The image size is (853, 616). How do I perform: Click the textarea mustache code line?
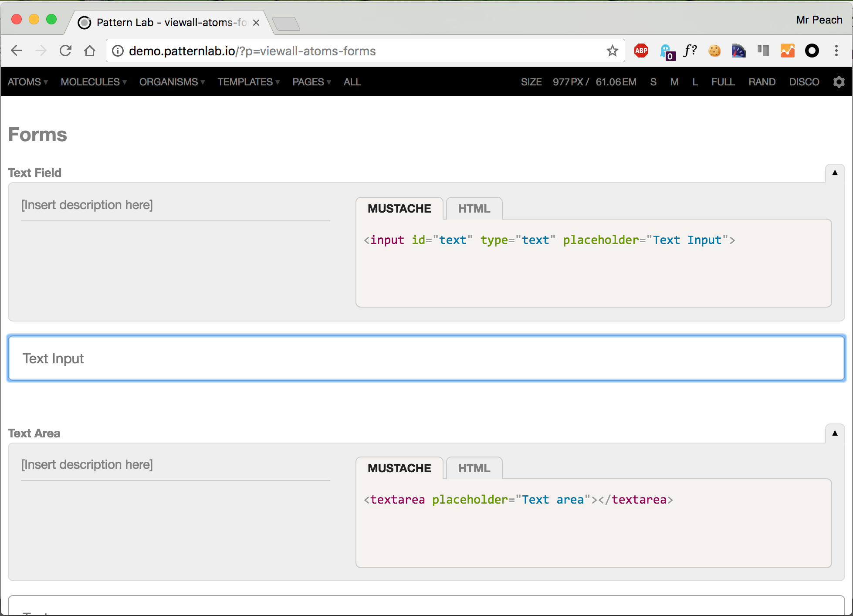(x=518, y=500)
